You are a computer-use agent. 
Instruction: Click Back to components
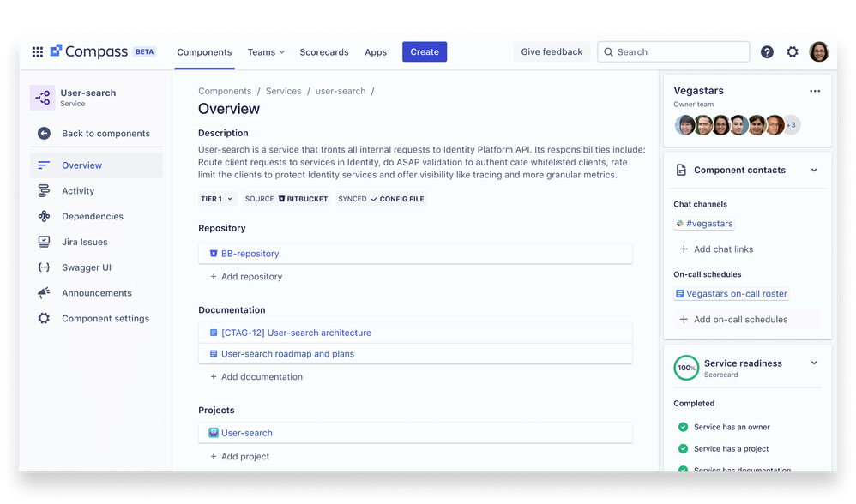coord(96,133)
